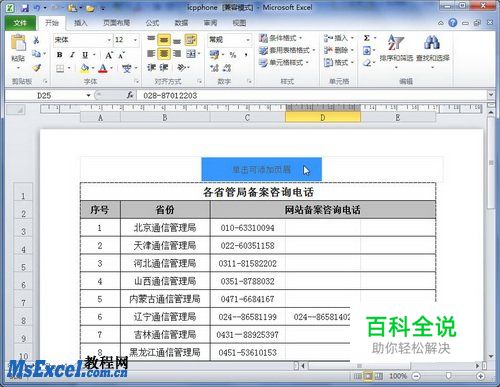Click the Decrease Font Size icon
This screenshot has height=387, width=500.
pyautogui.click(x=121, y=55)
